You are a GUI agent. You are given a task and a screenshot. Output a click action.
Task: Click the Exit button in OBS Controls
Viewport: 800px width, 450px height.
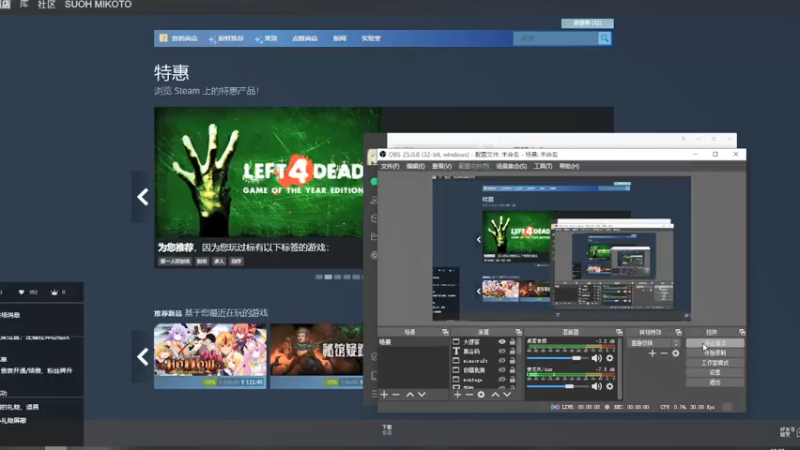coord(715,382)
